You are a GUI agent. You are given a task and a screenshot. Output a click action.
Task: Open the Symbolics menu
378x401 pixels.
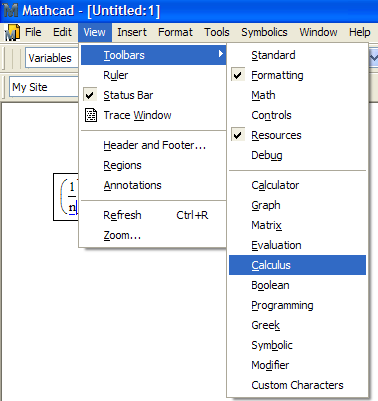pos(264,32)
